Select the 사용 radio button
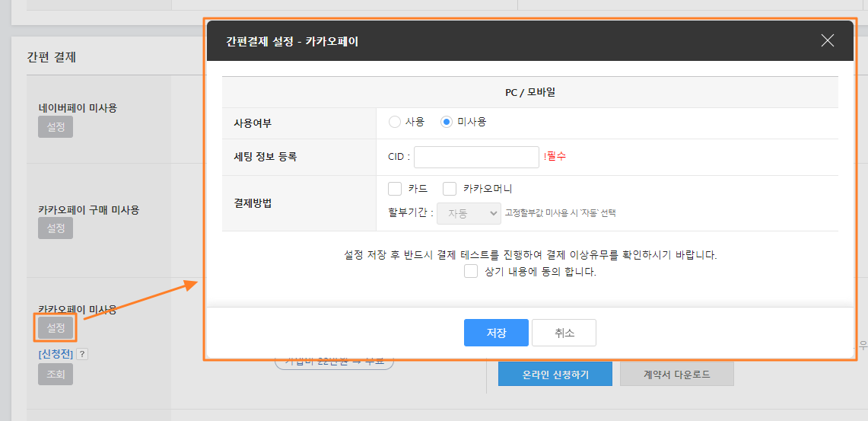868x421 pixels. pos(395,123)
